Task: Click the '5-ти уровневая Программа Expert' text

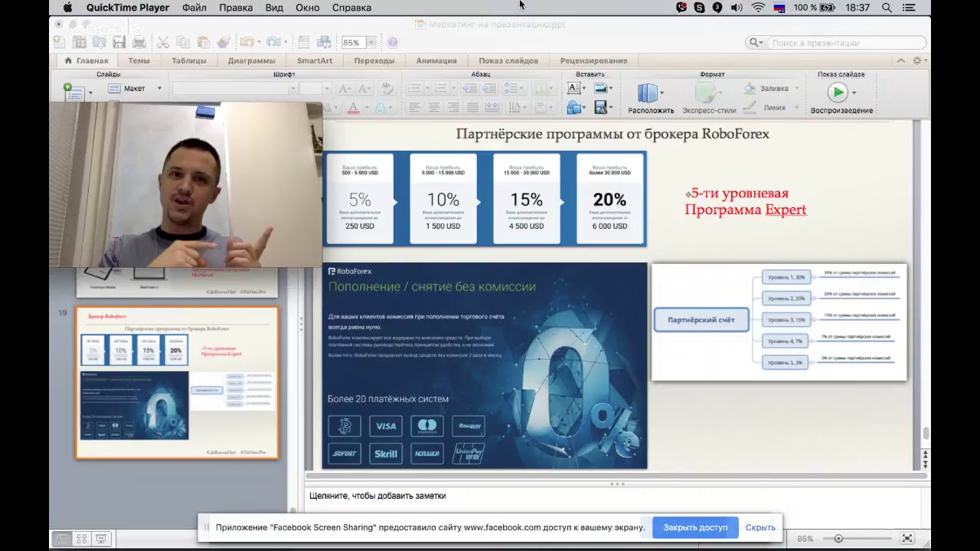Action: (746, 202)
